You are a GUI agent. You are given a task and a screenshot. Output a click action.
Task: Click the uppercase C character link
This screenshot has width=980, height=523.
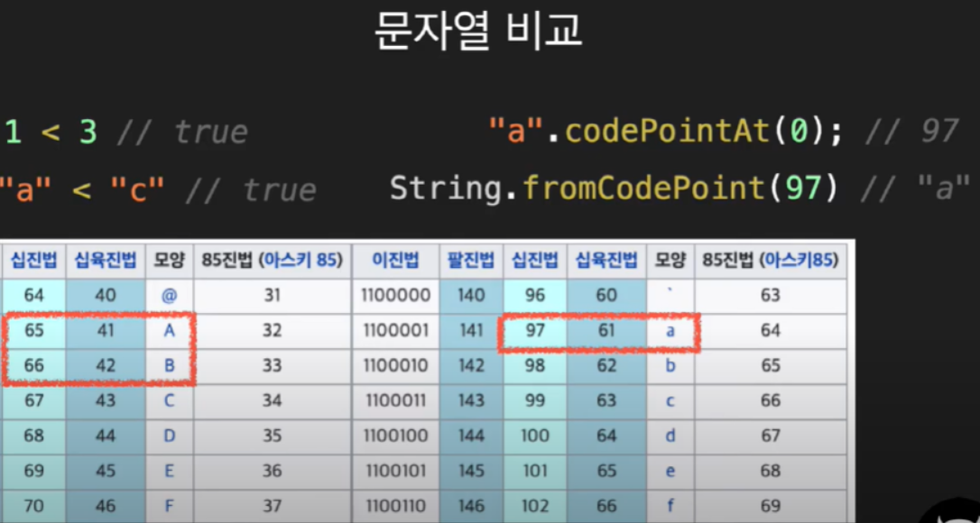(170, 400)
